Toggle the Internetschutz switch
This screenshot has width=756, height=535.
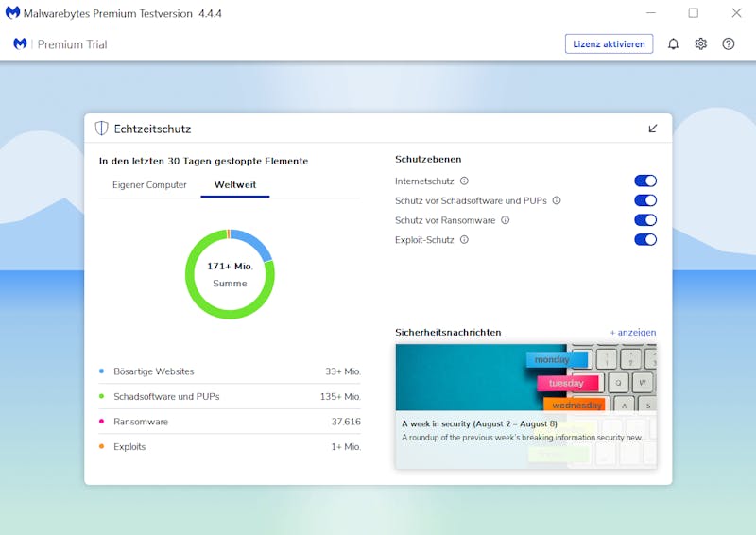[x=645, y=181]
